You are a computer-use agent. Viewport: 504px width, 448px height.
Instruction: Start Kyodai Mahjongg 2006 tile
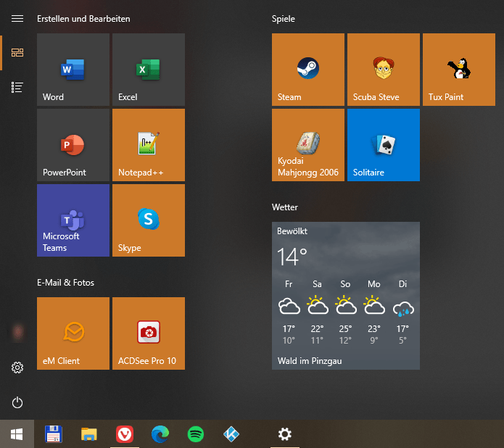(308, 145)
